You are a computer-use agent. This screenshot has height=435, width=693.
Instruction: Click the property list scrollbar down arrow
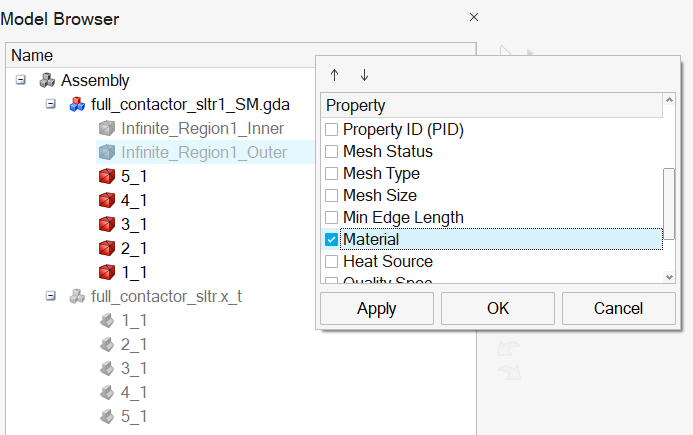[670, 276]
